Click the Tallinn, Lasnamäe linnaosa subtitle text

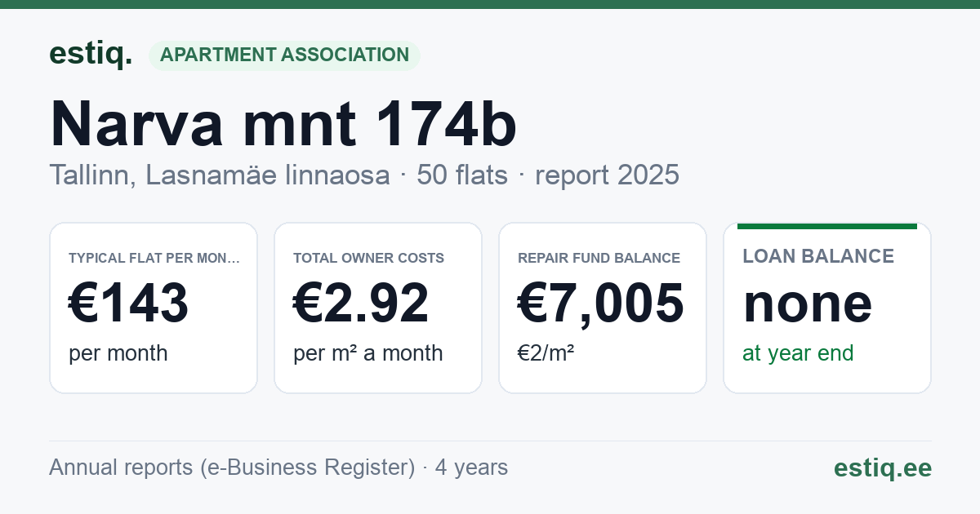(x=220, y=175)
